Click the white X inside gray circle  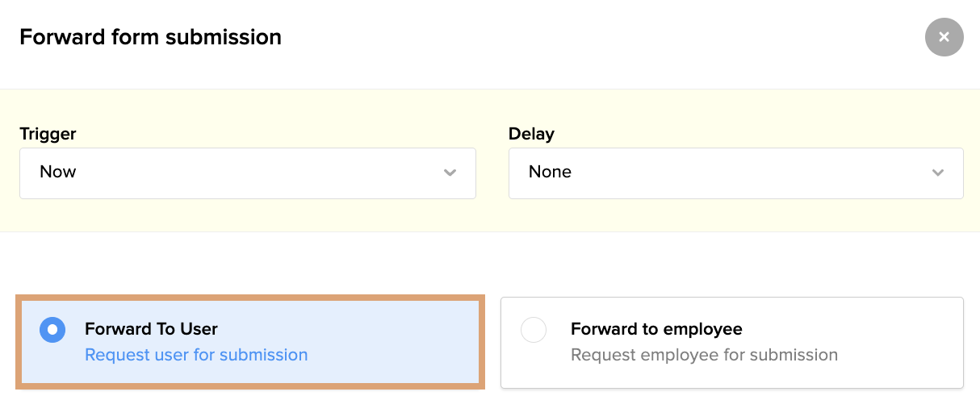944,37
